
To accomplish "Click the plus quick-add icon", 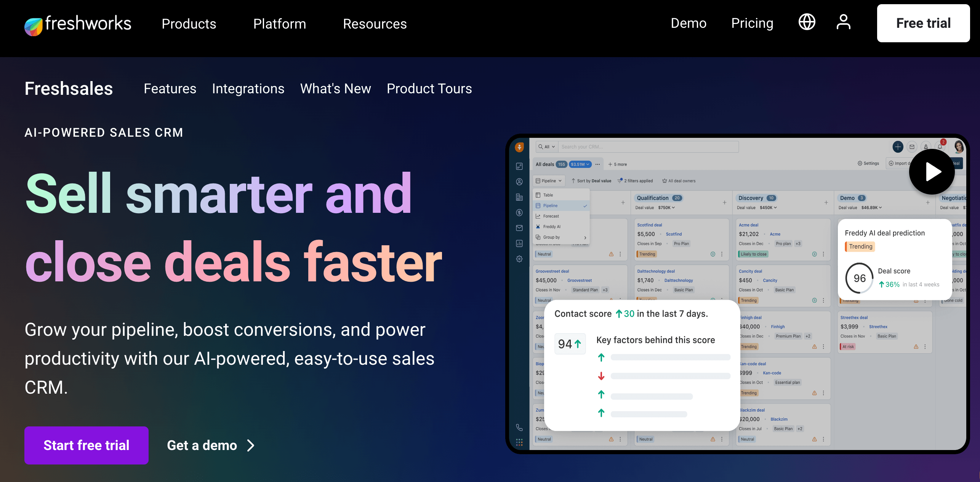I will click(898, 147).
